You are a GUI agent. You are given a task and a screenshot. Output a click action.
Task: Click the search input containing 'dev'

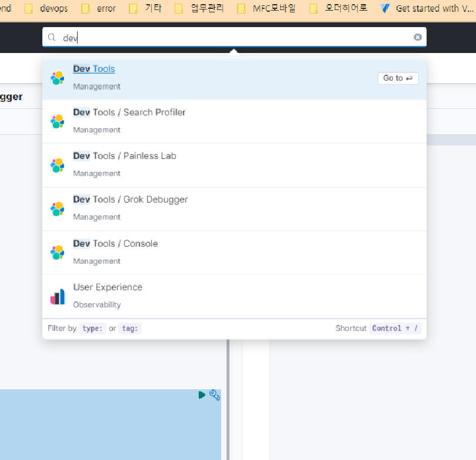(234, 37)
